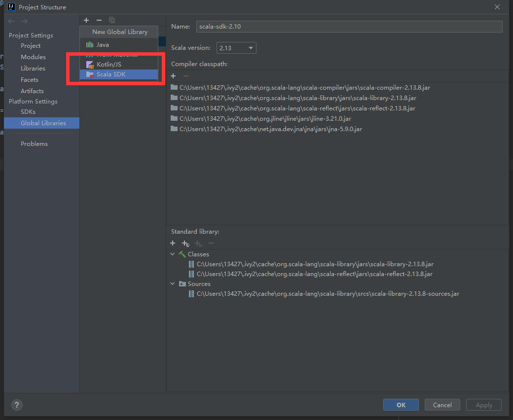This screenshot has height=420, width=513.
Task: Open the Facets settings page
Action: tap(30, 80)
